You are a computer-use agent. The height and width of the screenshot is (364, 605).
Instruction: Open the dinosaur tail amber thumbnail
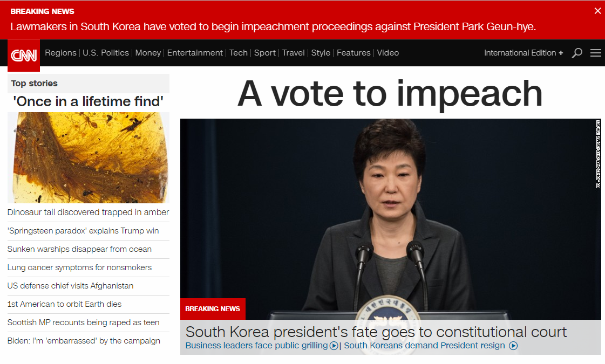pos(89,157)
